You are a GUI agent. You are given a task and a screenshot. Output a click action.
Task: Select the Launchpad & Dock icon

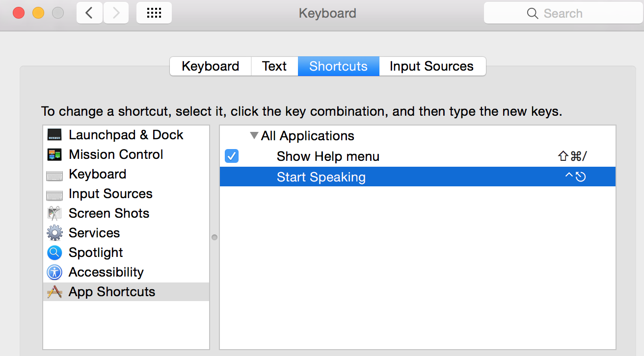(54, 134)
